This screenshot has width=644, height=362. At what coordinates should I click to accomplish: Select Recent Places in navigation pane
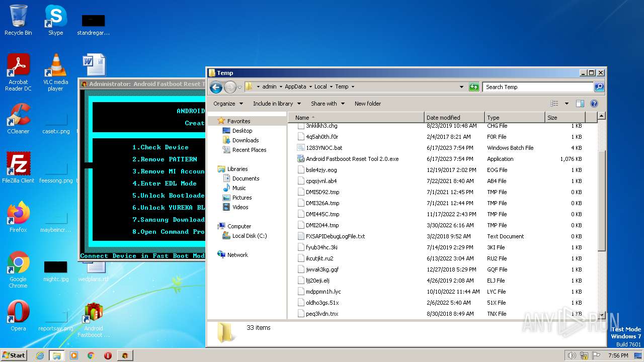point(249,150)
